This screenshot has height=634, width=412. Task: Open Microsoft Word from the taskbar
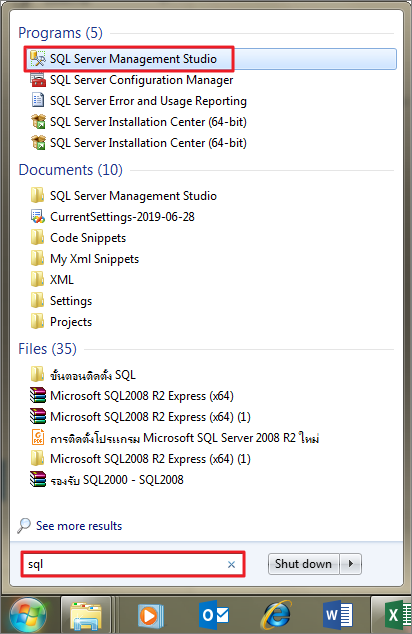[338, 616]
